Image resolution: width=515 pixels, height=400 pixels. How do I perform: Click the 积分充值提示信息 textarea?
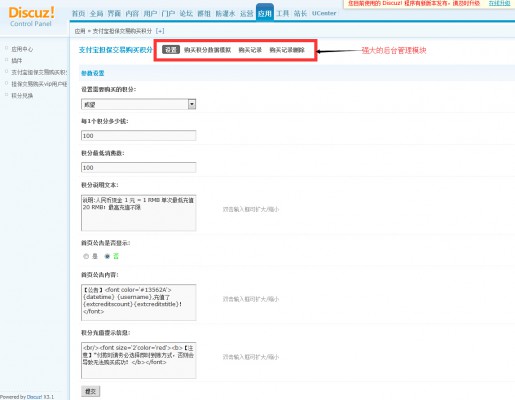click(138, 360)
